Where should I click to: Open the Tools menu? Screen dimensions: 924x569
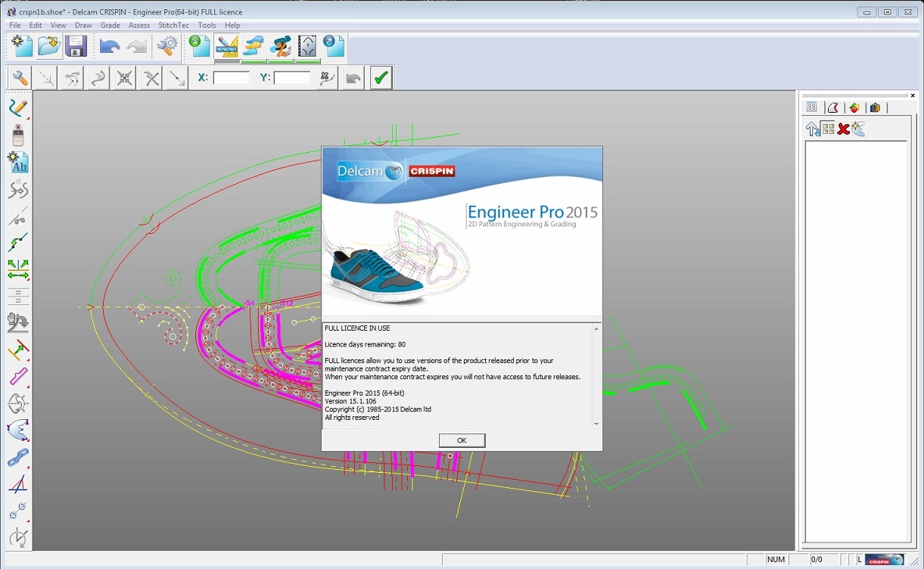click(x=207, y=25)
